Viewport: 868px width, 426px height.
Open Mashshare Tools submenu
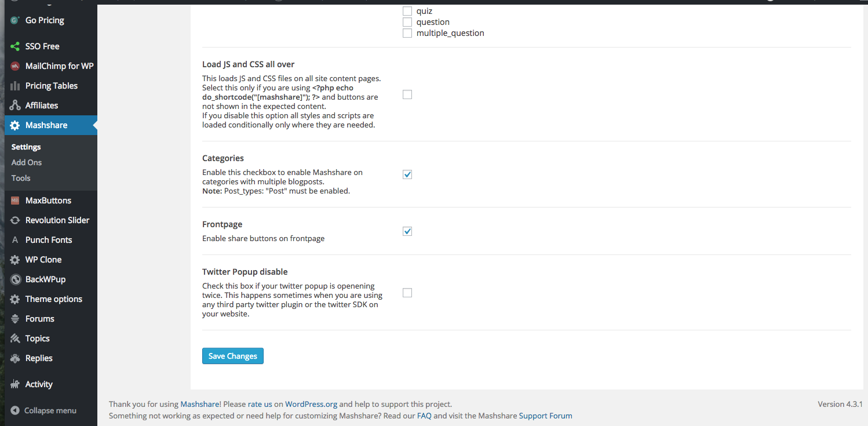pos(21,178)
